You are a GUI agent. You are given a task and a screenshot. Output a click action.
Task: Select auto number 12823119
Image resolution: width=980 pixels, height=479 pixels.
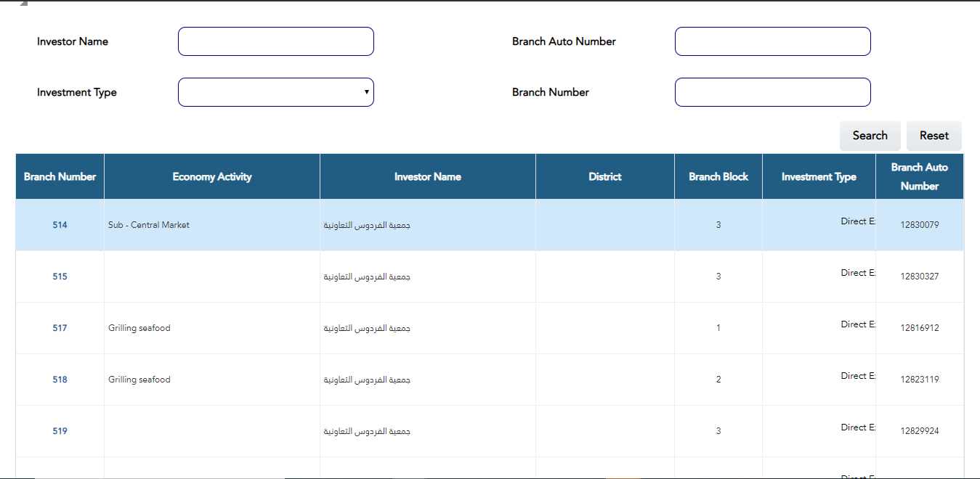[920, 380]
